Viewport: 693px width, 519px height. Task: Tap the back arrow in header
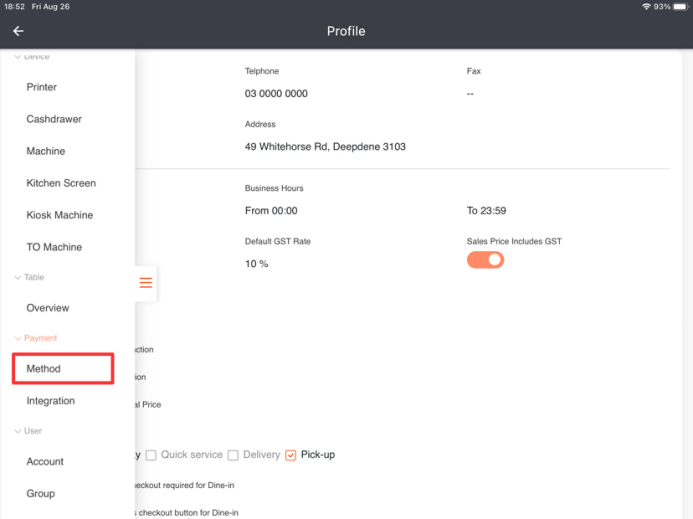click(18, 31)
